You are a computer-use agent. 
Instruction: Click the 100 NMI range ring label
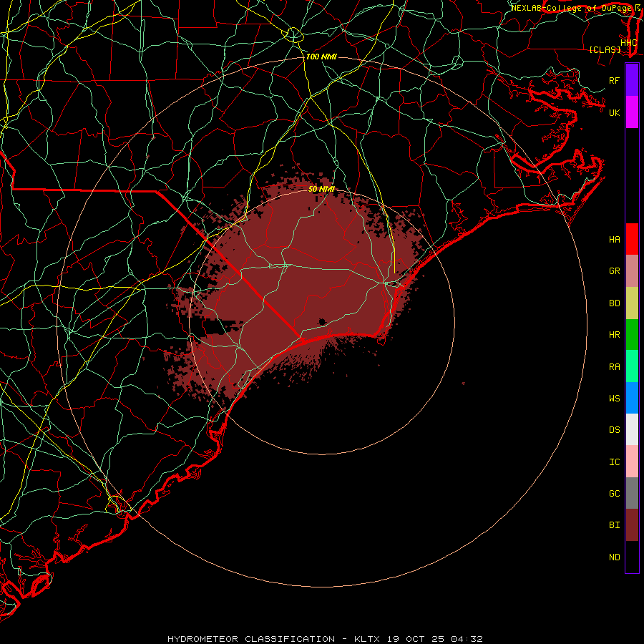pos(321,57)
